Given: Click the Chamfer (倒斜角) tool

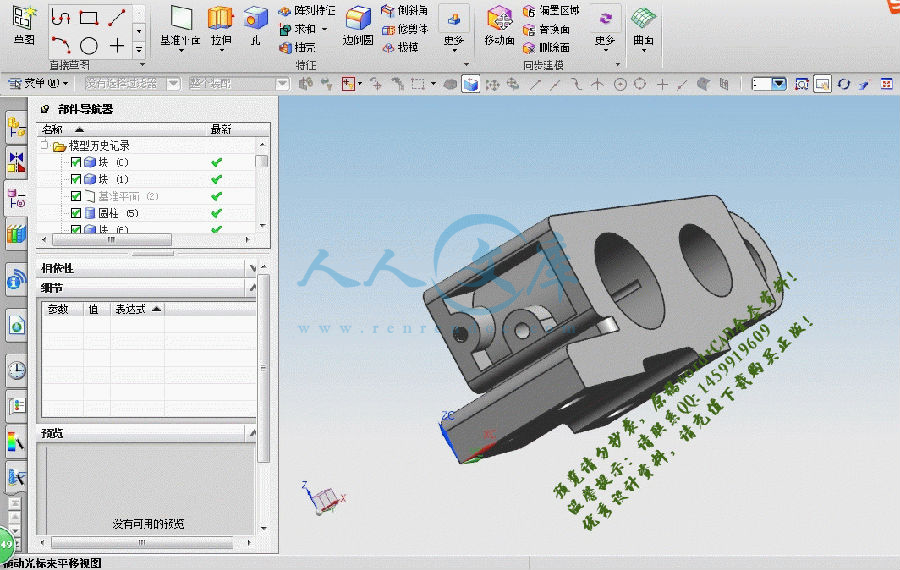Looking at the screenshot, I should [405, 10].
